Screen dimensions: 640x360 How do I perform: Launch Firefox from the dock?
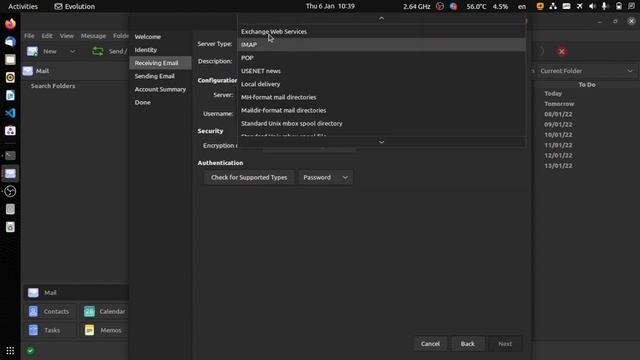click(x=10, y=24)
